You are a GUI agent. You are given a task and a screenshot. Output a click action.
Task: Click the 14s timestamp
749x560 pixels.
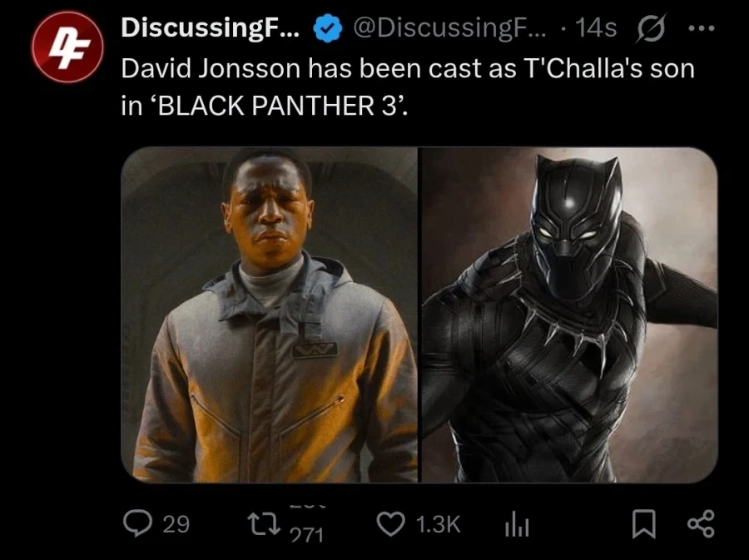point(596,28)
